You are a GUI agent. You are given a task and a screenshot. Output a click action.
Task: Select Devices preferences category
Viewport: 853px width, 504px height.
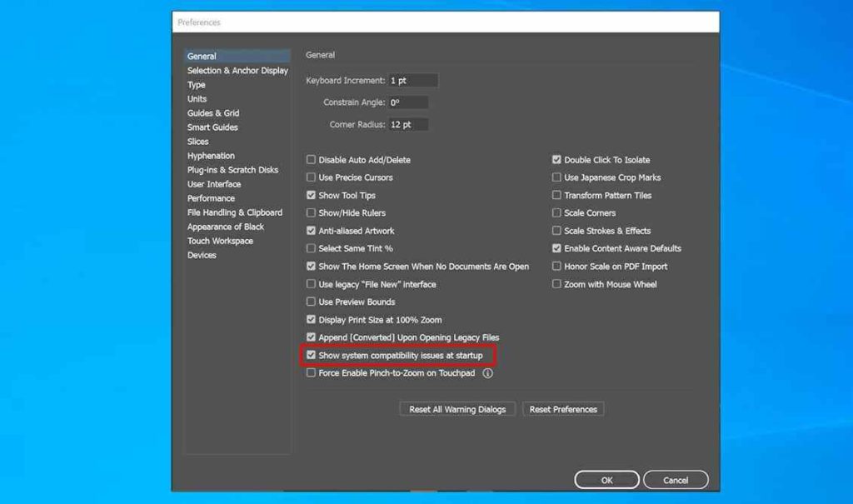pyautogui.click(x=202, y=255)
